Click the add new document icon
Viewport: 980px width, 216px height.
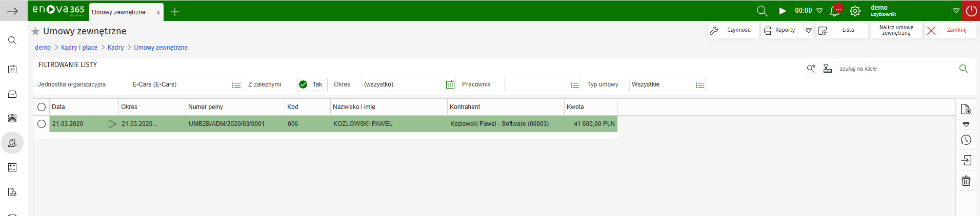pos(966,109)
